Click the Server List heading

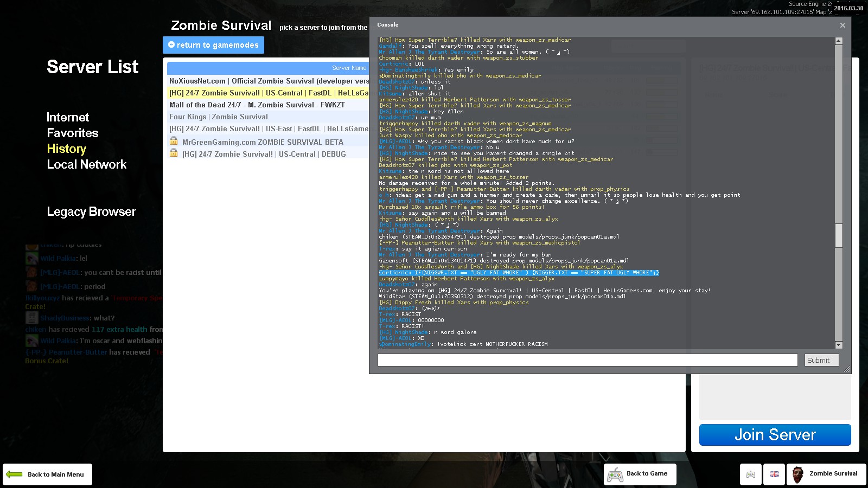point(93,67)
